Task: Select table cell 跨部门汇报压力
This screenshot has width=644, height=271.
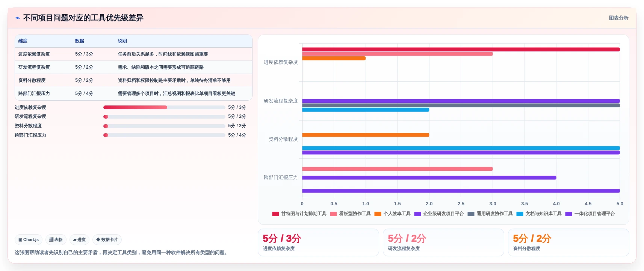Action: coord(34,93)
